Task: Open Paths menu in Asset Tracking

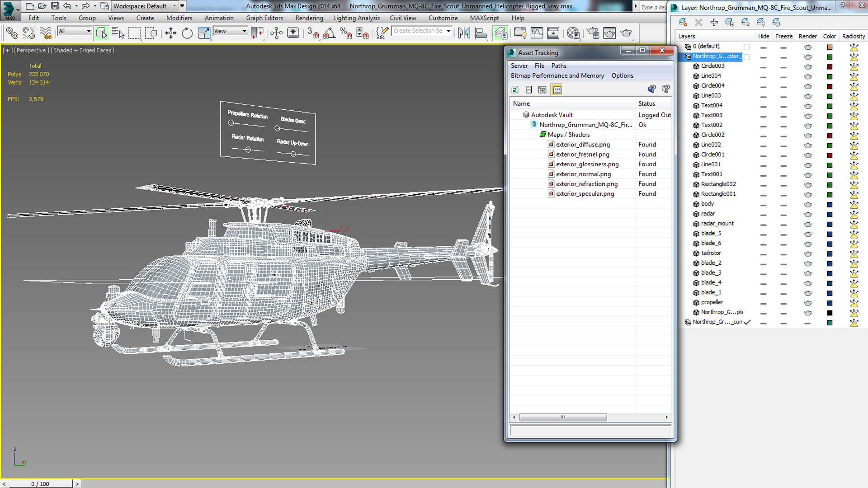Action: point(559,66)
